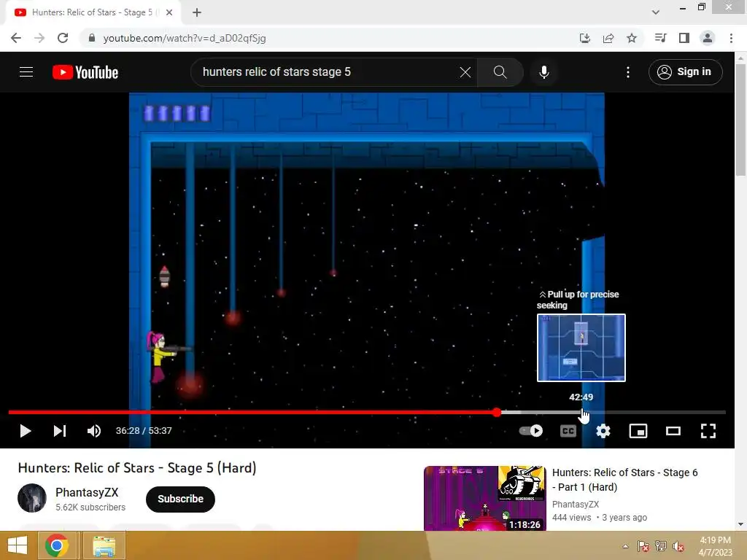
Task: Show hidden tray icons arrow
Action: [625, 546]
